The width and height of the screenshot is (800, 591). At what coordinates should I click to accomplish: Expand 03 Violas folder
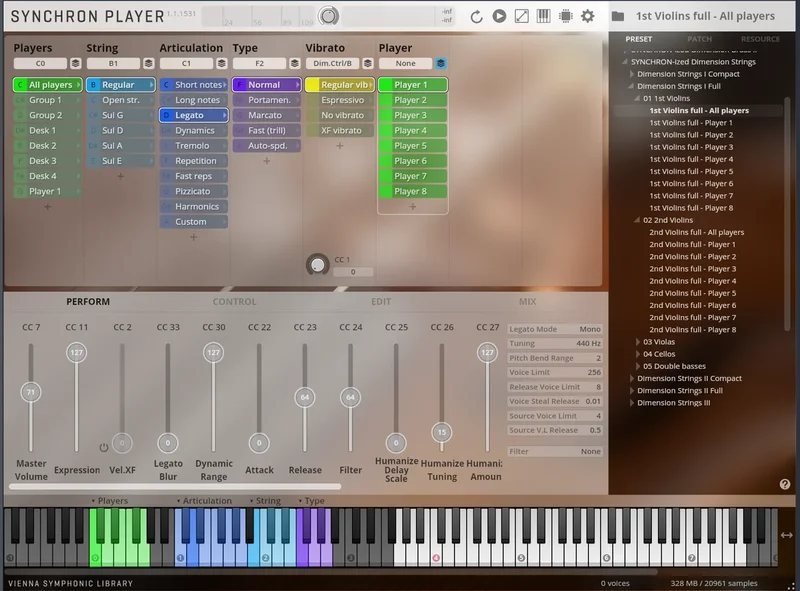tap(637, 342)
